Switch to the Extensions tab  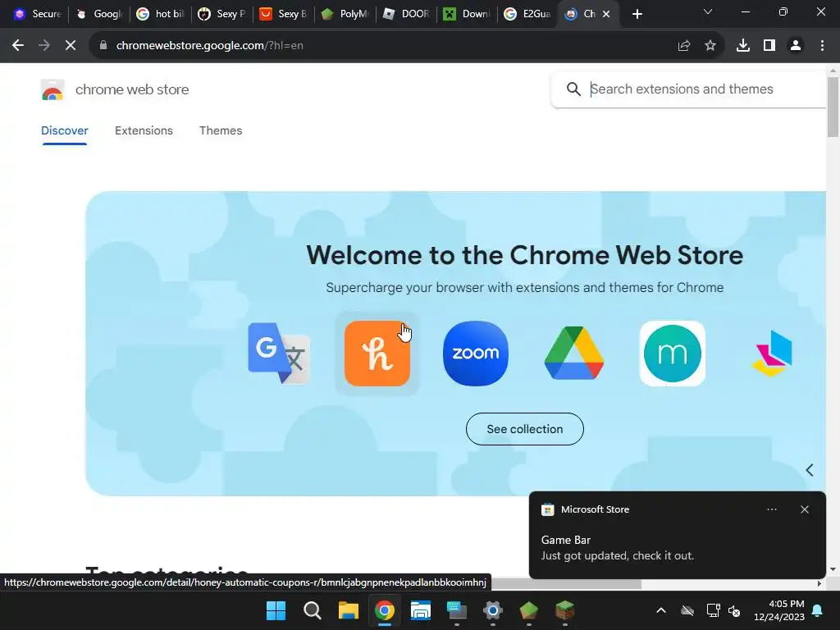[144, 130]
